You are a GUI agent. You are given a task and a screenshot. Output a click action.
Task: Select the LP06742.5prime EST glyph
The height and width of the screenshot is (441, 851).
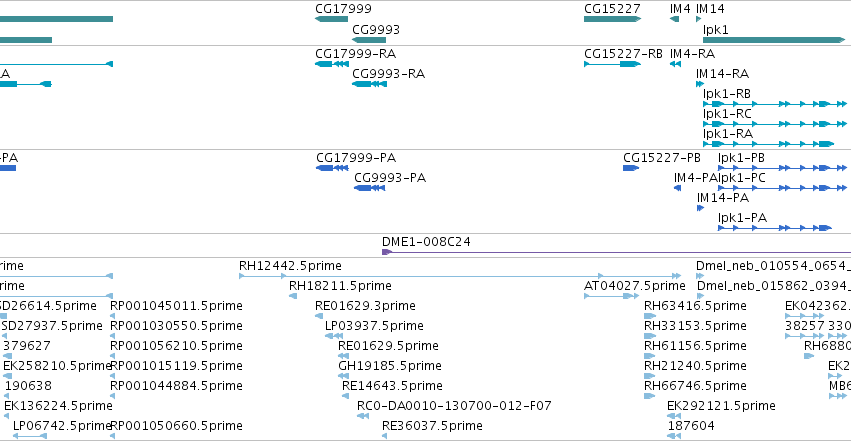30,436
